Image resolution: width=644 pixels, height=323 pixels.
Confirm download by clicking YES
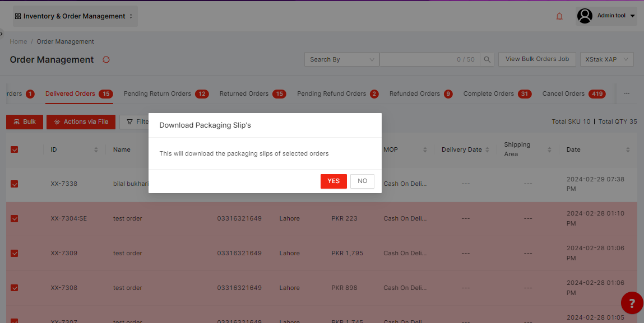(x=333, y=181)
